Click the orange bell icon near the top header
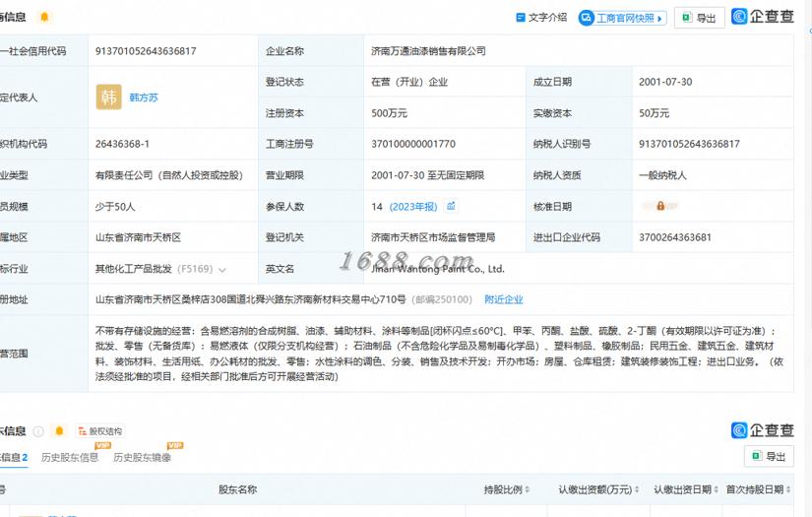 tap(44, 17)
